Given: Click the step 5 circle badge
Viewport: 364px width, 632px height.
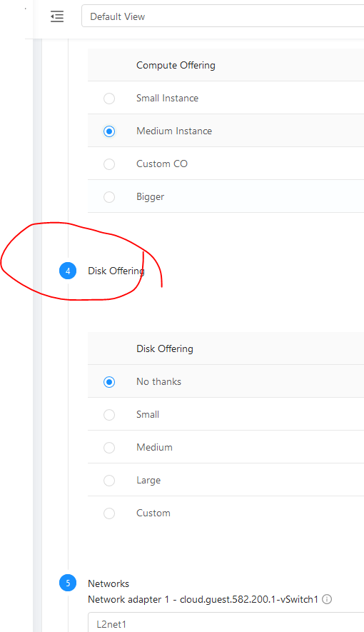Looking at the screenshot, I should (x=68, y=583).
